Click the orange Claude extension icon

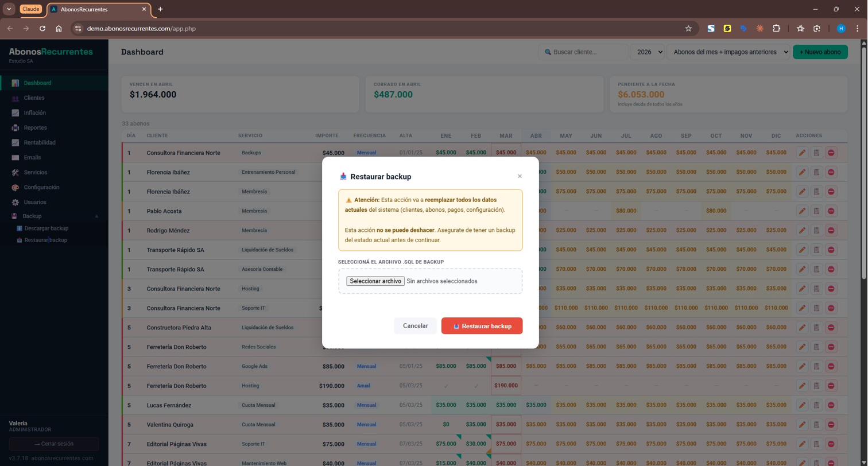click(759, 29)
